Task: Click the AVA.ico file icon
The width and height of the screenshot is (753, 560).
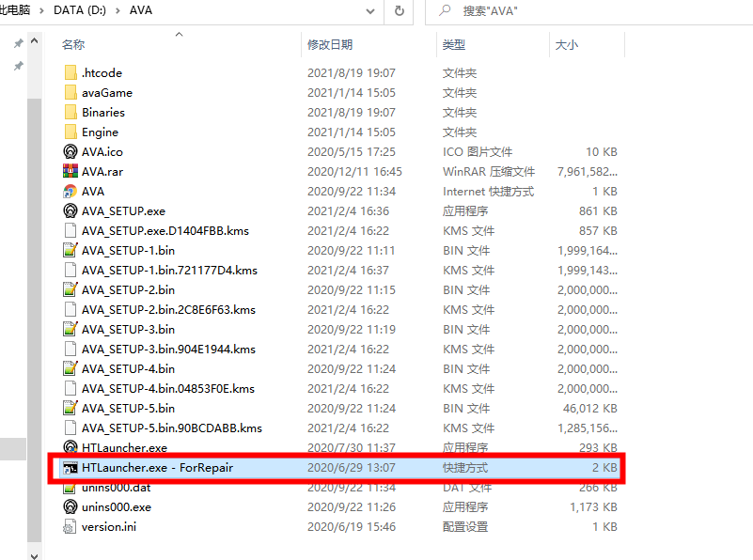Action: (71, 151)
